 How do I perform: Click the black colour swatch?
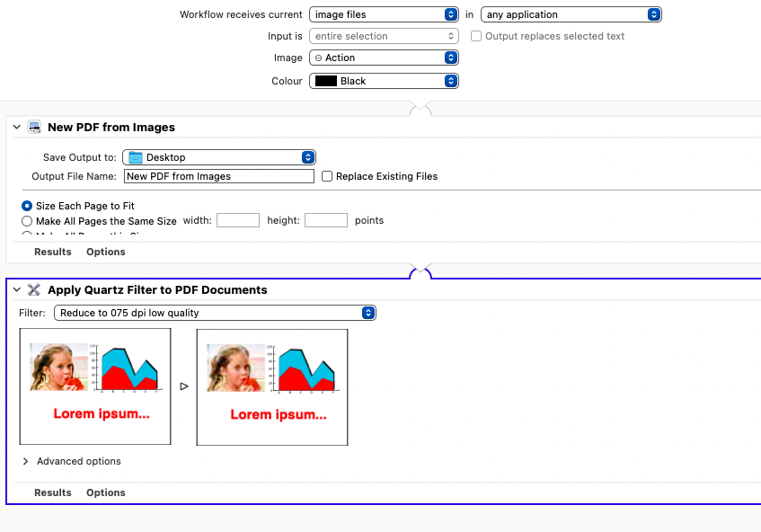[x=326, y=81]
